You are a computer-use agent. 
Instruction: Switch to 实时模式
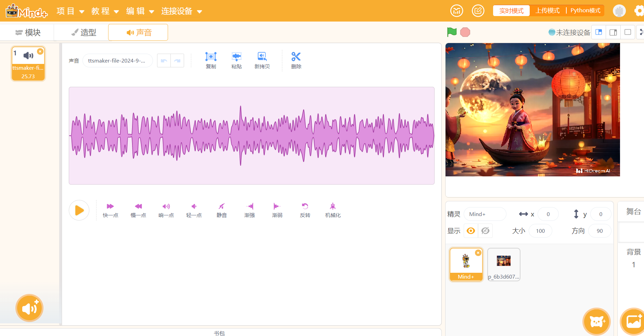coord(511,11)
